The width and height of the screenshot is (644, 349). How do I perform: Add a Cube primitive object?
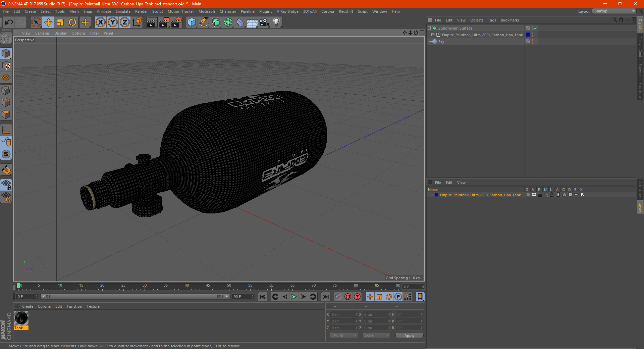click(x=192, y=22)
